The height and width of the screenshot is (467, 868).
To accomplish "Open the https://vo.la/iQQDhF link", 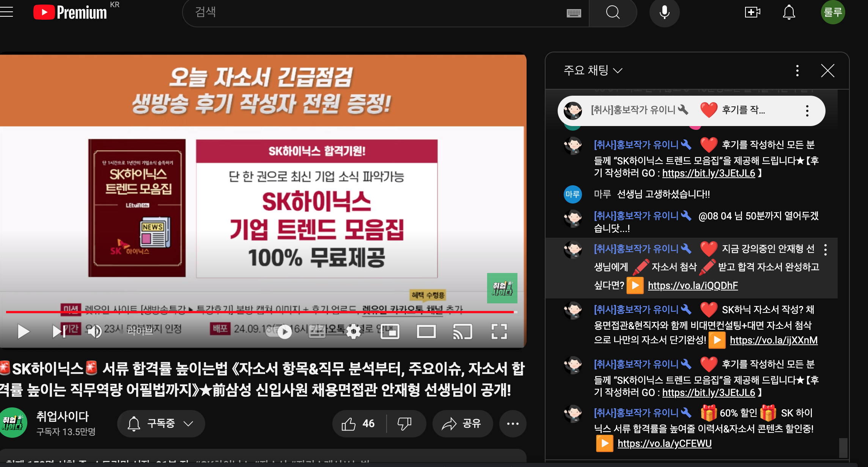I will 693,286.
